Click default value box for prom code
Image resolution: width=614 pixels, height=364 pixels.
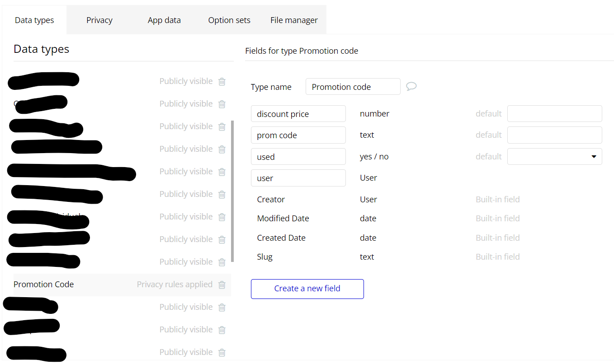pos(554,135)
